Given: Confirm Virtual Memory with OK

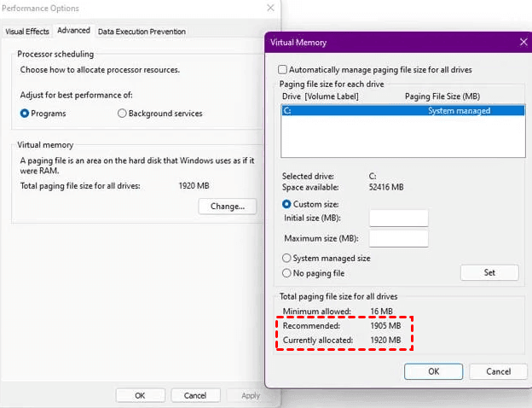Looking at the screenshot, I should coord(433,371).
